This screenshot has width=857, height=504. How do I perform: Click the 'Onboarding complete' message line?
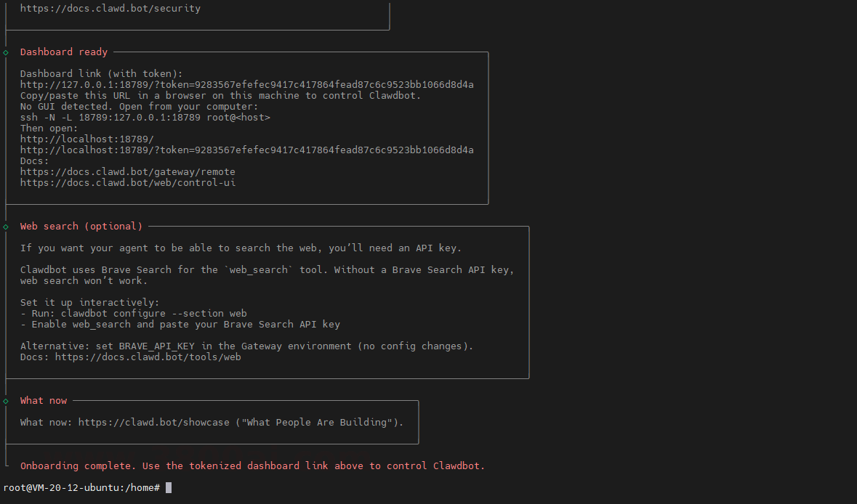coord(252,466)
